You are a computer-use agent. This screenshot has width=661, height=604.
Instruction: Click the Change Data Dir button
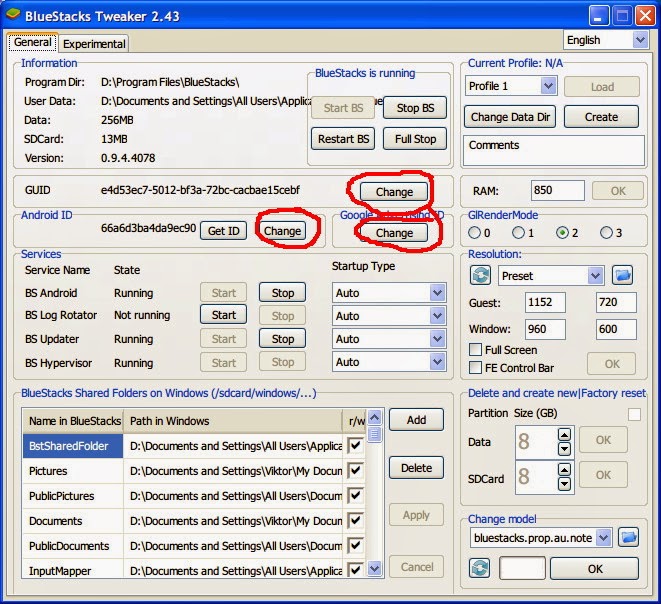[510, 117]
